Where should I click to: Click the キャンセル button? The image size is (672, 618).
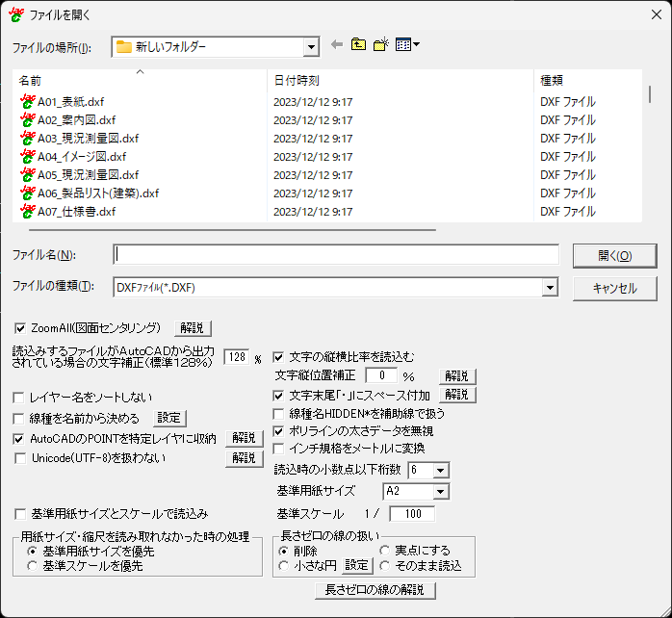pyautogui.click(x=613, y=288)
